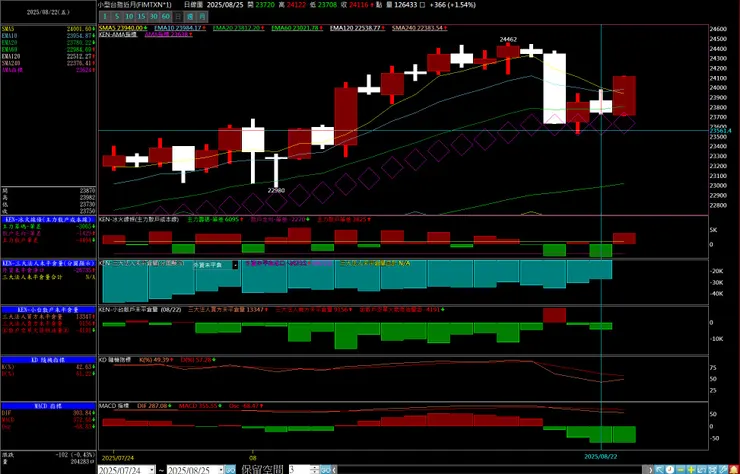
Task: Click the 24462 high price marker
Action: coord(508,40)
